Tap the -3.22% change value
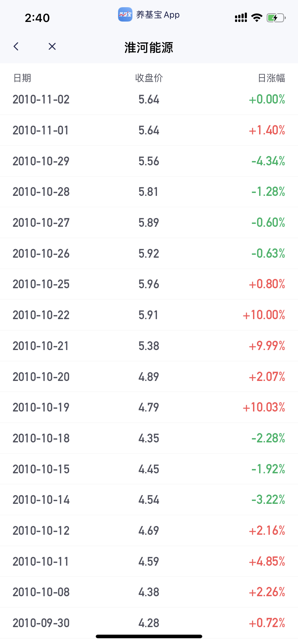Screen dimensions: 298x644 [268, 500]
